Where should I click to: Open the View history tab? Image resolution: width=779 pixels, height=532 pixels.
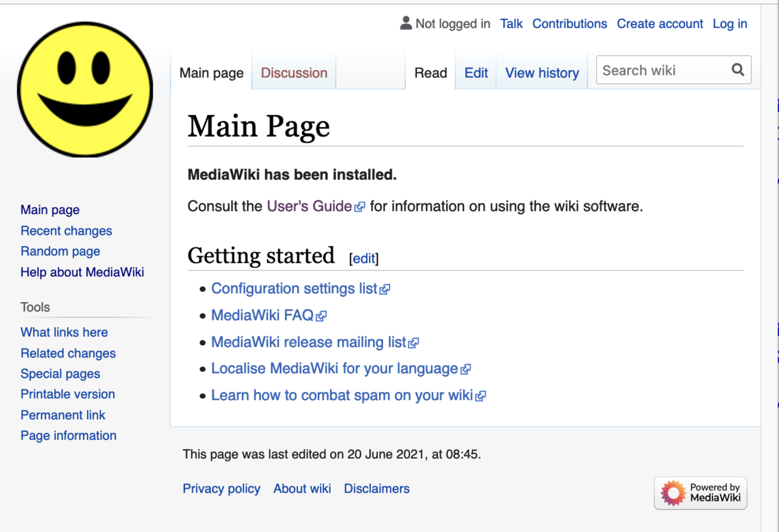pyautogui.click(x=542, y=73)
